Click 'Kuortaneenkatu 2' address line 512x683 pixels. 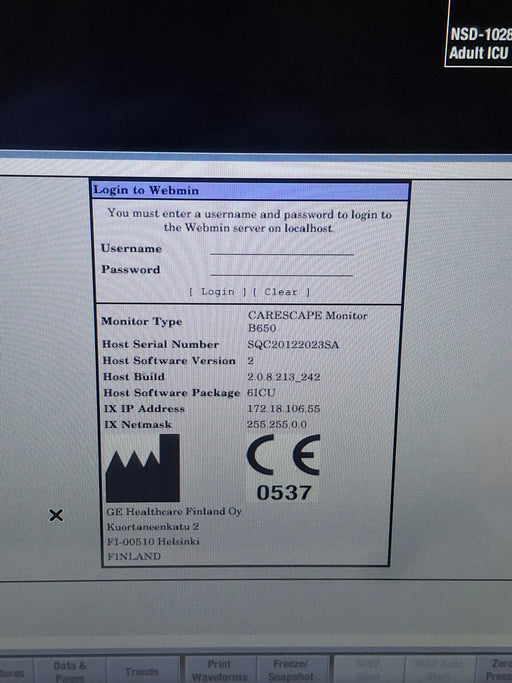(153, 527)
